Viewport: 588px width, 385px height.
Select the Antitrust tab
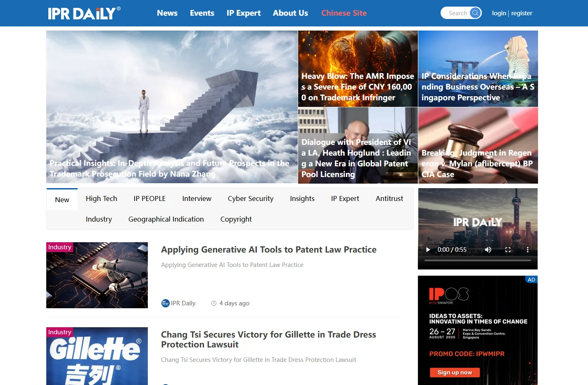point(389,198)
